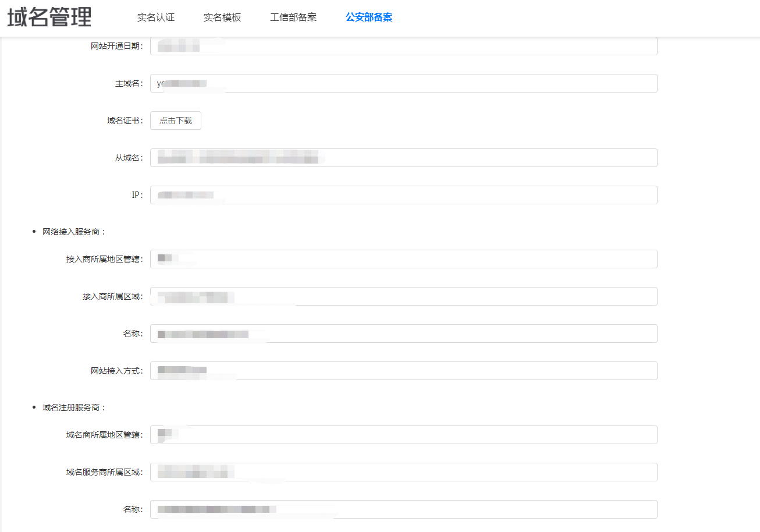Image resolution: width=760 pixels, height=532 pixels.
Task: Click the 接入商所属地区管辖 field
Action: [x=404, y=259]
